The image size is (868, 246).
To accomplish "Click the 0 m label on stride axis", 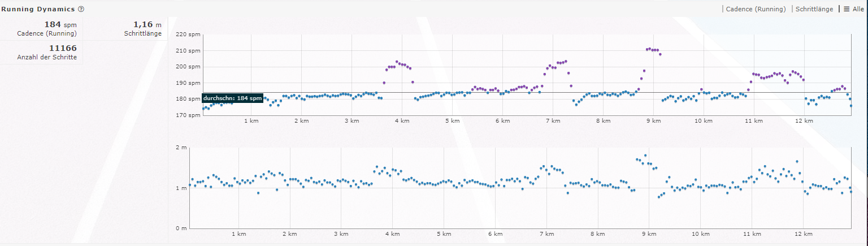I will click(181, 228).
